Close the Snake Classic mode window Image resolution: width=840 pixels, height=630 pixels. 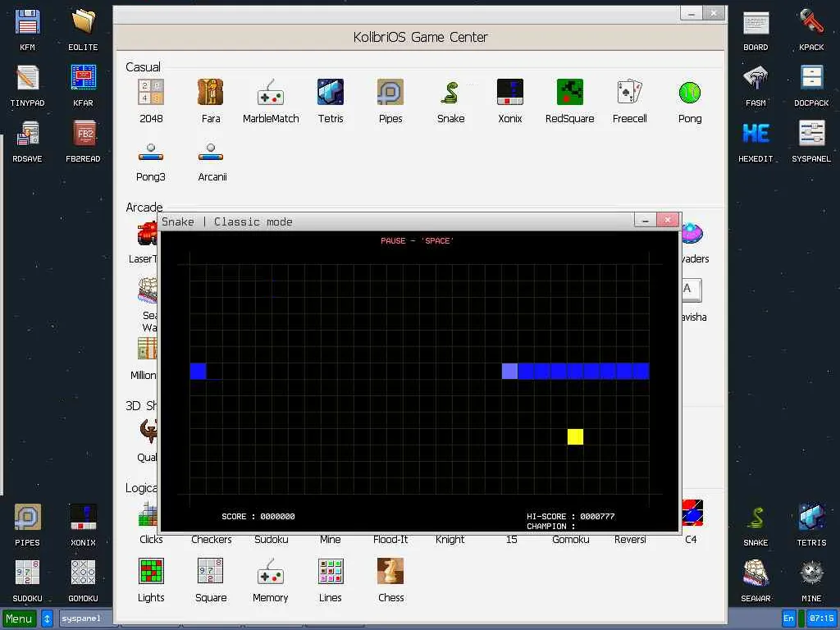pos(668,220)
